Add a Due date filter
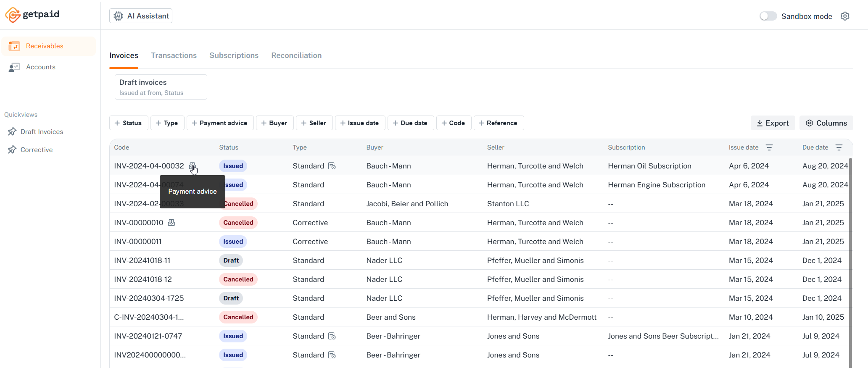Screen dimensions: 868x368 (x=411, y=123)
